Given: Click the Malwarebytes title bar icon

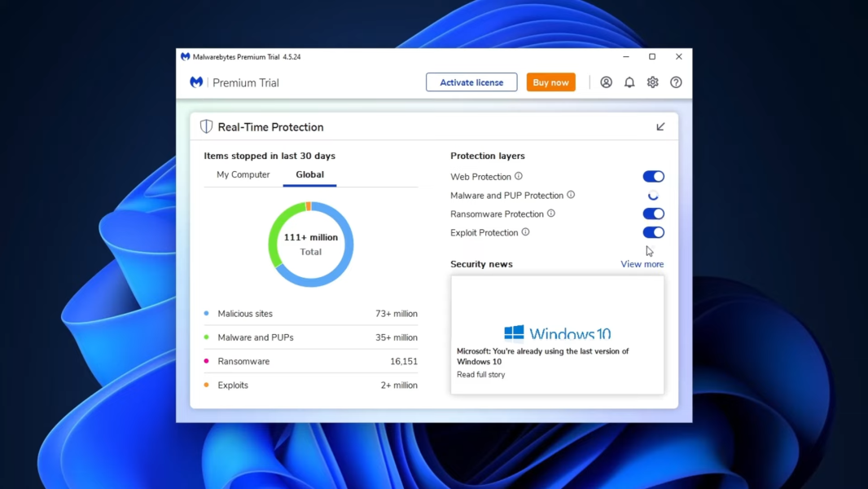Looking at the screenshot, I should coord(185,56).
